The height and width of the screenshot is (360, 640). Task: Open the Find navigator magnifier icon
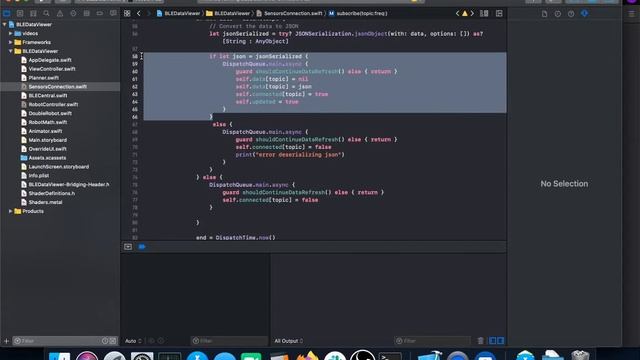(x=47, y=13)
